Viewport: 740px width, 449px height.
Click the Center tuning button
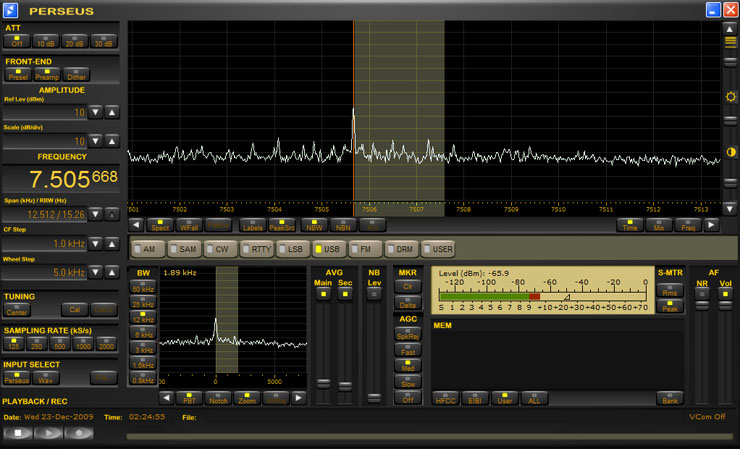click(x=17, y=310)
